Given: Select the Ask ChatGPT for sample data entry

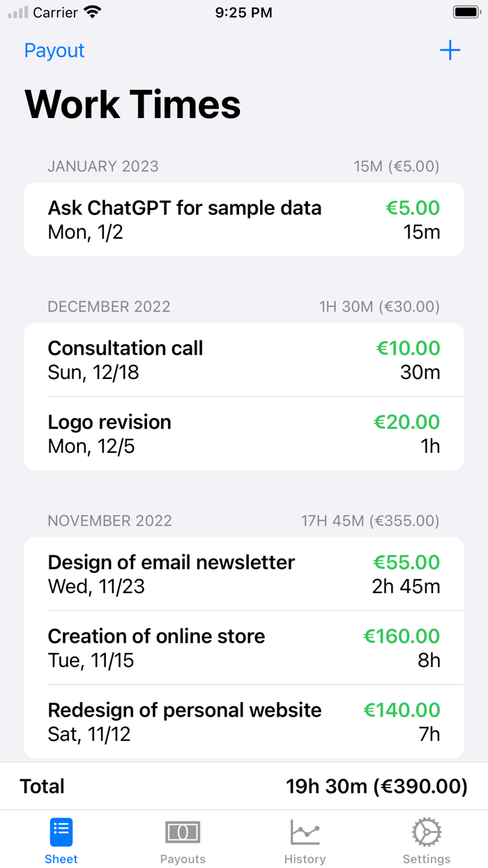Looking at the screenshot, I should [243, 218].
